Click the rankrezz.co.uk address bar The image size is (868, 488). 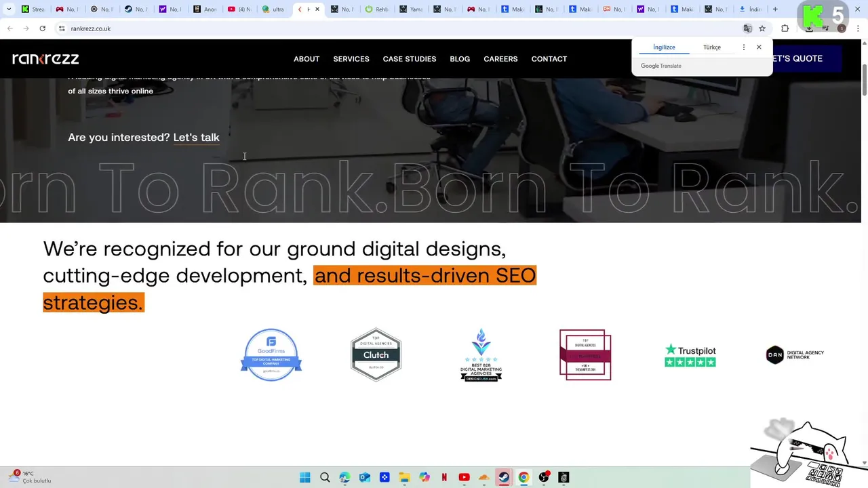click(x=400, y=28)
